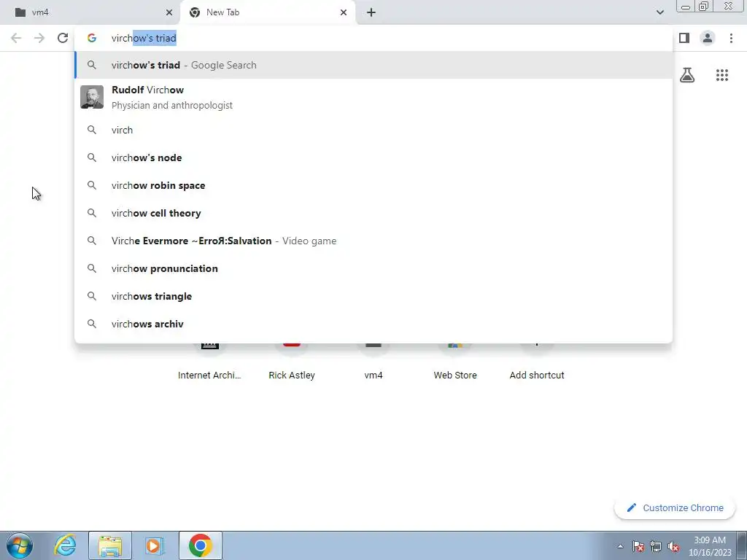The height and width of the screenshot is (560, 747).
Task: Show hidden tray icons arrow
Action: (620, 546)
